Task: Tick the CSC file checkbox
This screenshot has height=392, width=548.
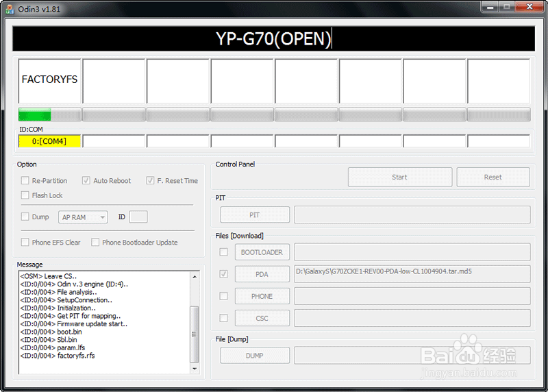Action: click(223, 318)
